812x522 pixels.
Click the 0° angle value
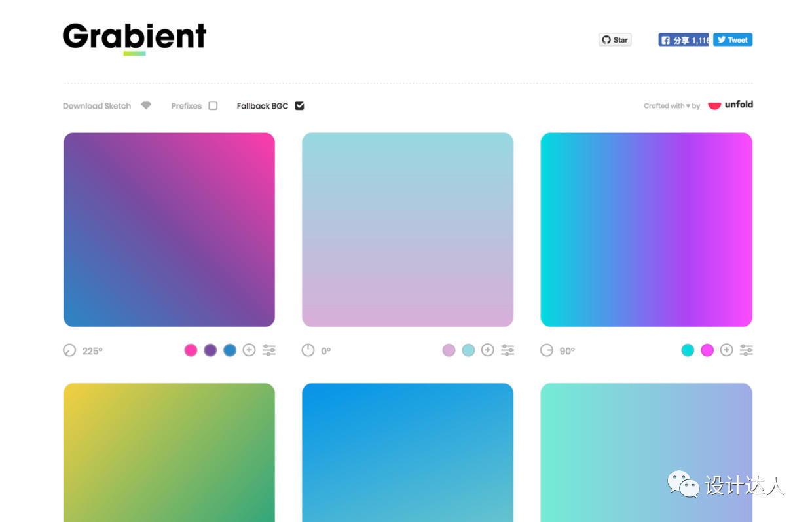click(325, 351)
